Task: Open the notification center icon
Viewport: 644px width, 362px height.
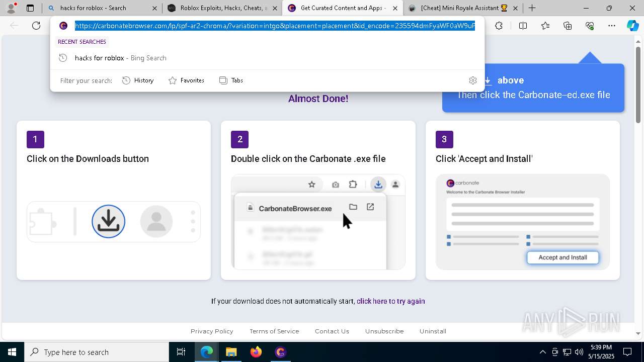Action: coord(628,352)
